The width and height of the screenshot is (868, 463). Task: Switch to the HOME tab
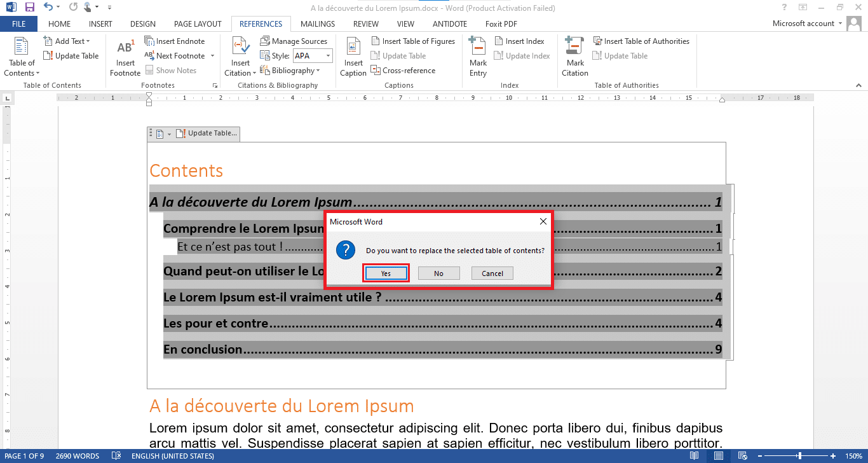[x=60, y=24]
